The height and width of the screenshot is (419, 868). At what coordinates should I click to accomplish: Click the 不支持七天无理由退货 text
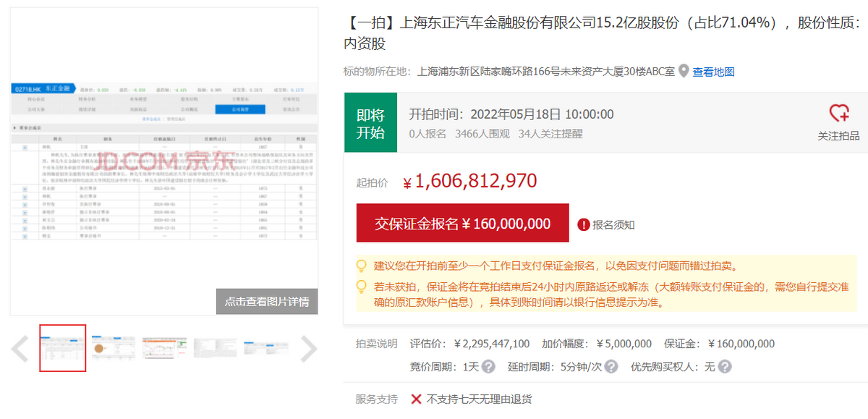480,399
